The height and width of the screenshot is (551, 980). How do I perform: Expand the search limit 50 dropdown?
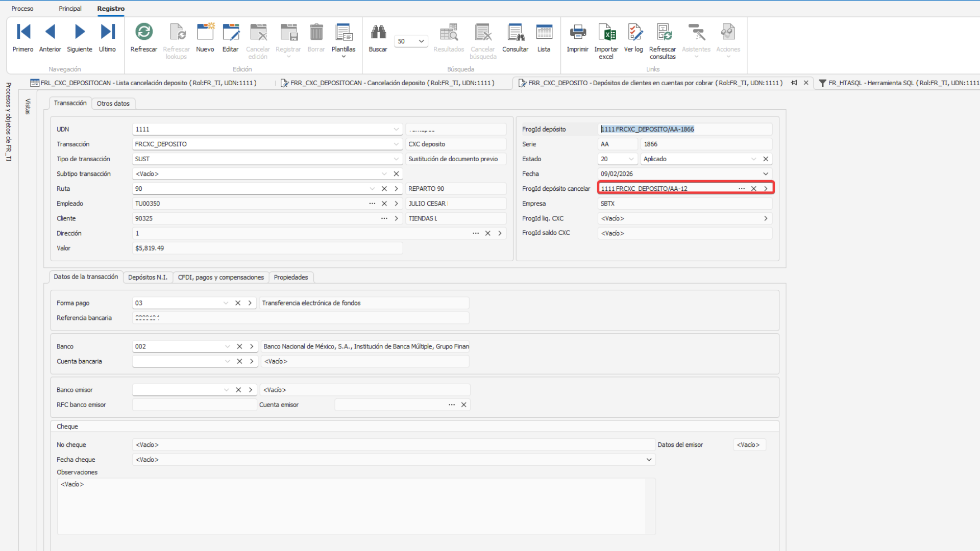pos(422,41)
